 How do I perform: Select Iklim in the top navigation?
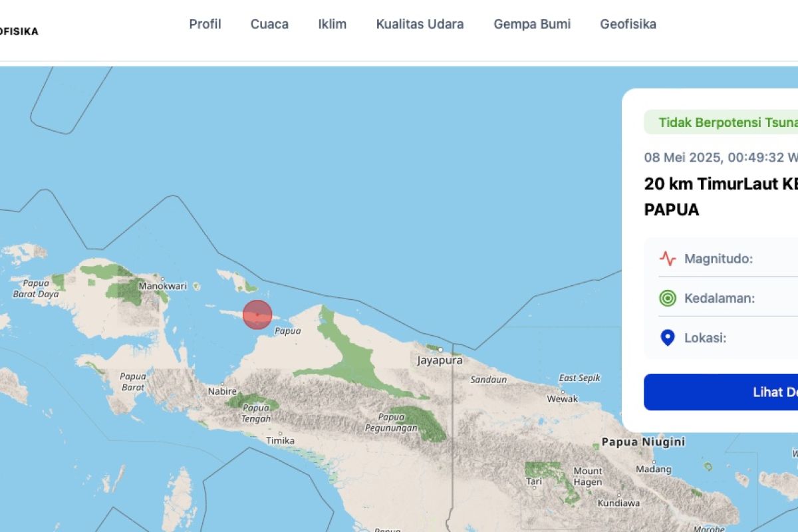point(332,25)
